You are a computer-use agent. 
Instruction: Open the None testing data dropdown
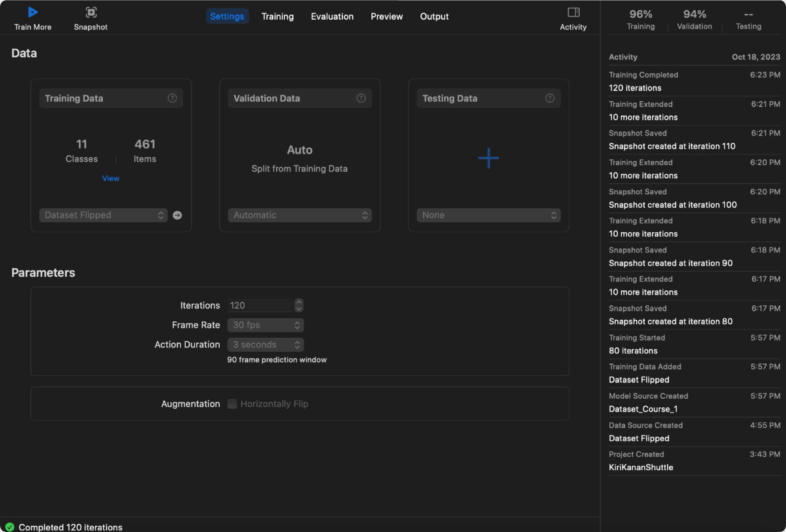pos(488,215)
